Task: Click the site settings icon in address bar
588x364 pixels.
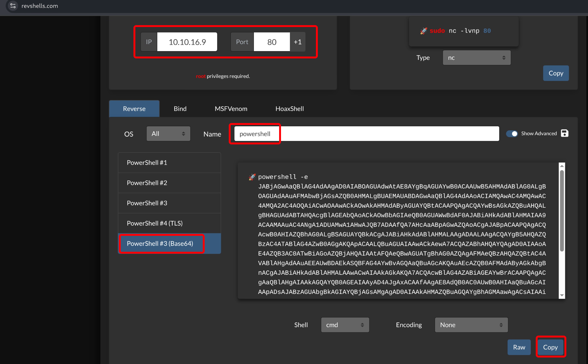Action: click(x=13, y=6)
